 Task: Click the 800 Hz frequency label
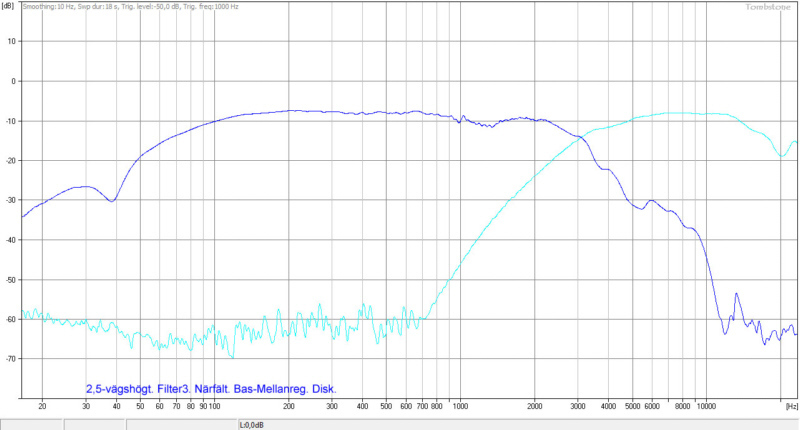437,407
